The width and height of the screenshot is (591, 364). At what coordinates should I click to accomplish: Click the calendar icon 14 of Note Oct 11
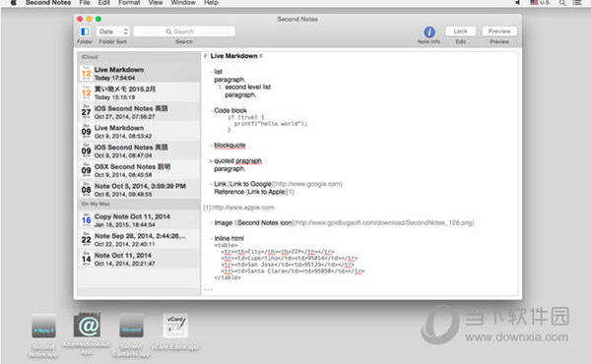point(87,259)
